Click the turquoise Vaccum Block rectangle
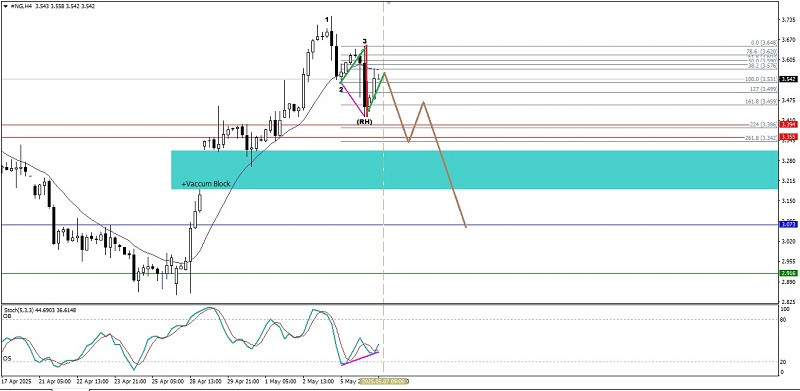Image resolution: width=800 pixels, height=391 pixels. tap(474, 169)
